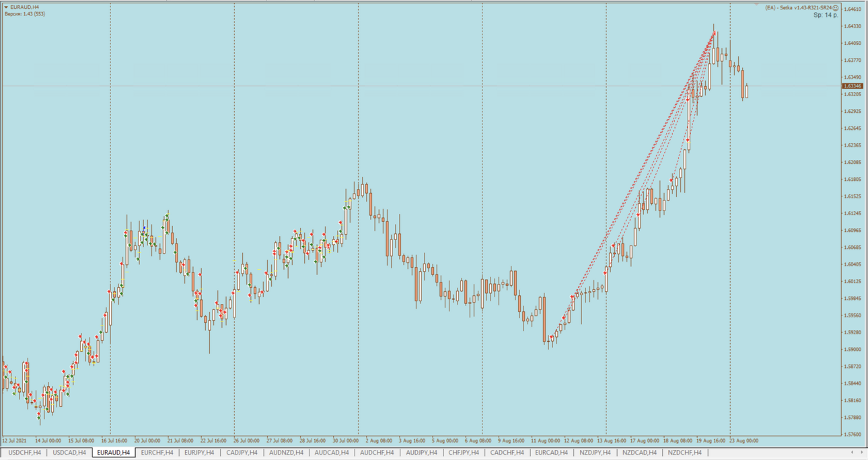This screenshot has width=868, height=460.
Task: Click price scale value 1.59000
Action: (853, 350)
